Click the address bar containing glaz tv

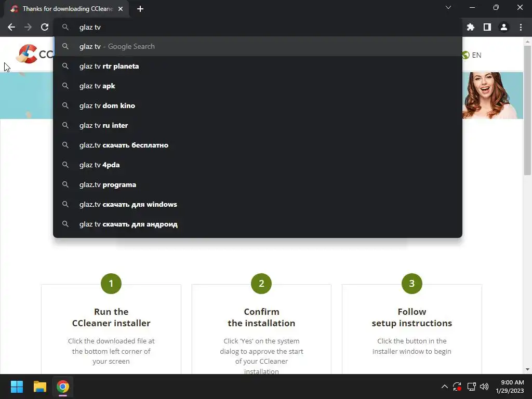point(258,27)
